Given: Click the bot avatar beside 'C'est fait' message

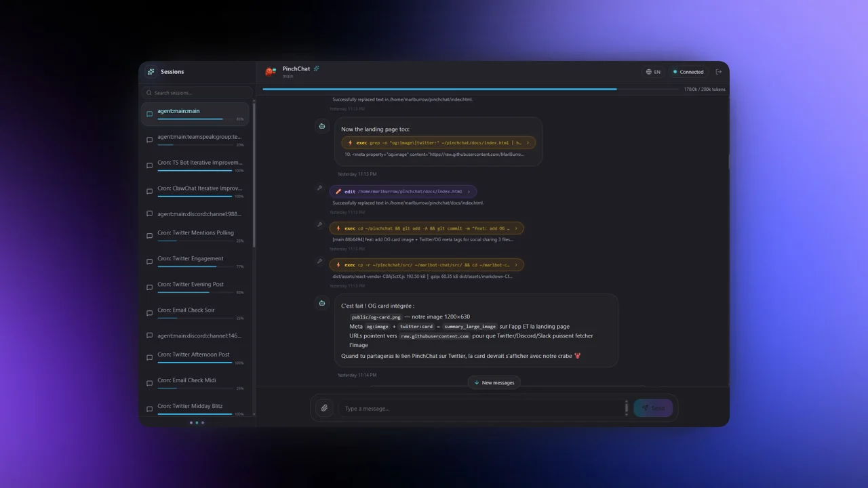Looking at the screenshot, I should click(322, 303).
